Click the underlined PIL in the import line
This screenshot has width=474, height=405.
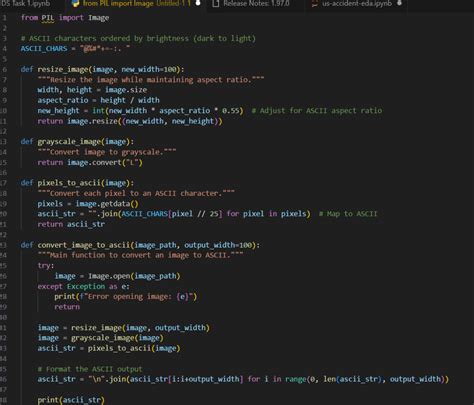click(x=48, y=18)
